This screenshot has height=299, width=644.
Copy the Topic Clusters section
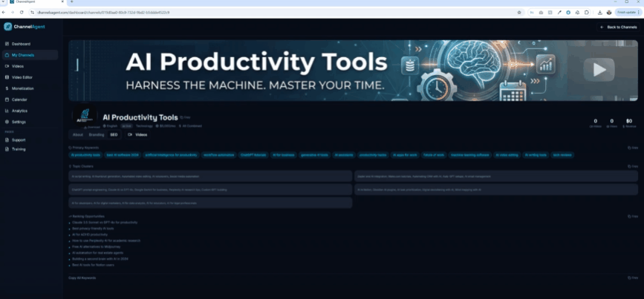(633, 167)
